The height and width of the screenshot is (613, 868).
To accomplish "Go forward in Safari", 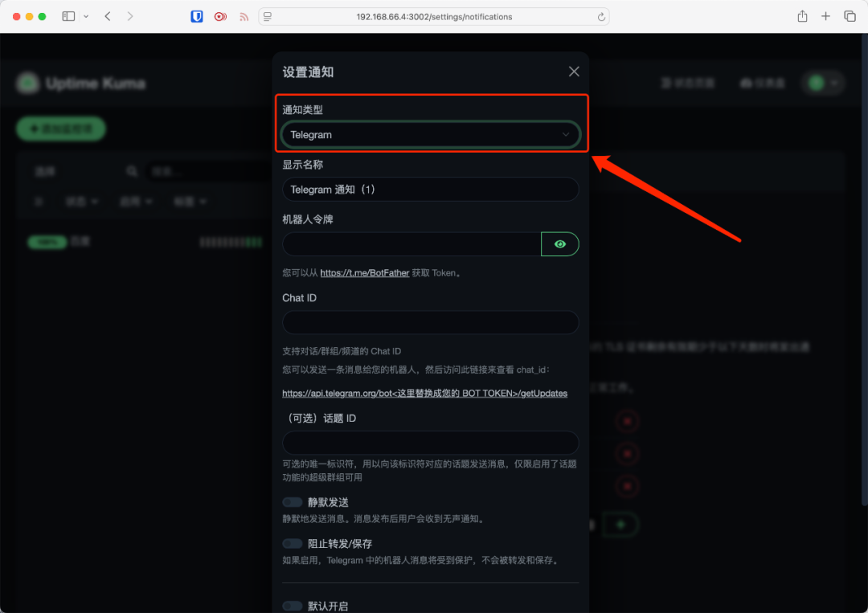I will pyautogui.click(x=130, y=17).
